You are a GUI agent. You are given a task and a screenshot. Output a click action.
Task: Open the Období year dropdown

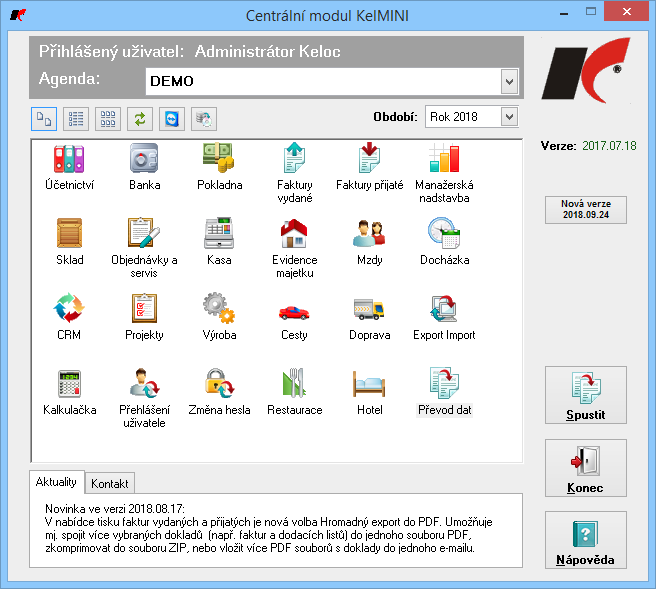(508, 117)
